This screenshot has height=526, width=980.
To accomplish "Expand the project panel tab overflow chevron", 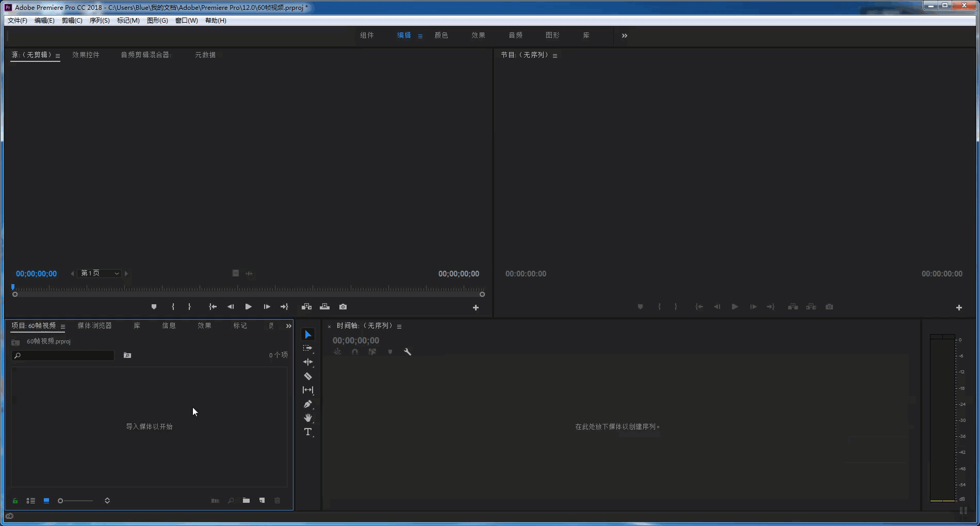I will click(288, 326).
